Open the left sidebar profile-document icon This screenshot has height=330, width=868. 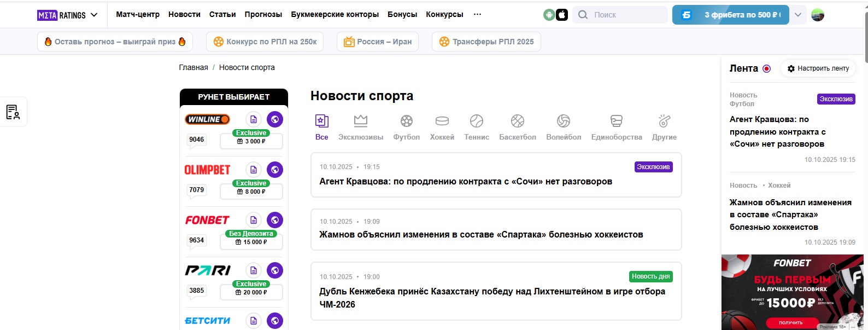pos(13,112)
